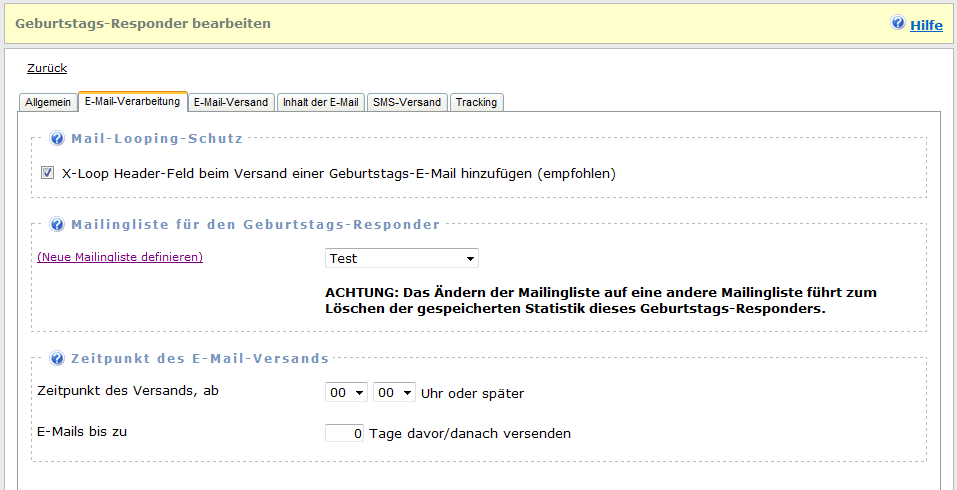Open the E-Mail-Versand tab
This screenshot has width=957, height=490.
(x=230, y=102)
